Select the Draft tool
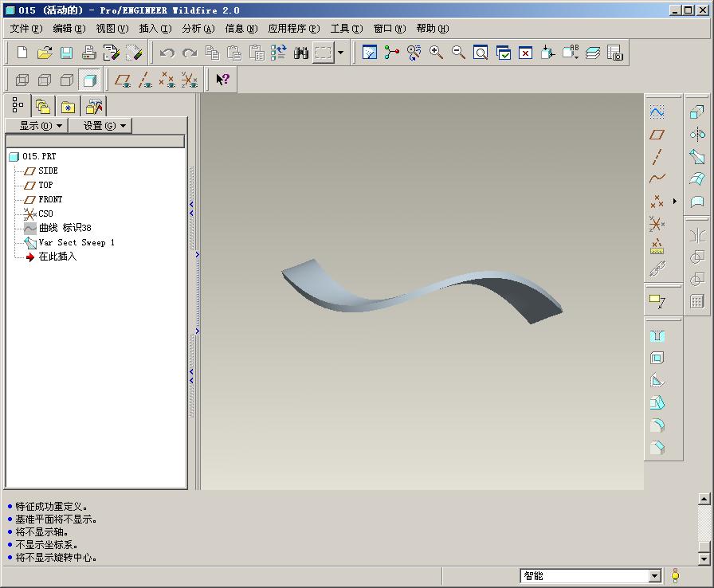The height and width of the screenshot is (588, 714). point(657,403)
